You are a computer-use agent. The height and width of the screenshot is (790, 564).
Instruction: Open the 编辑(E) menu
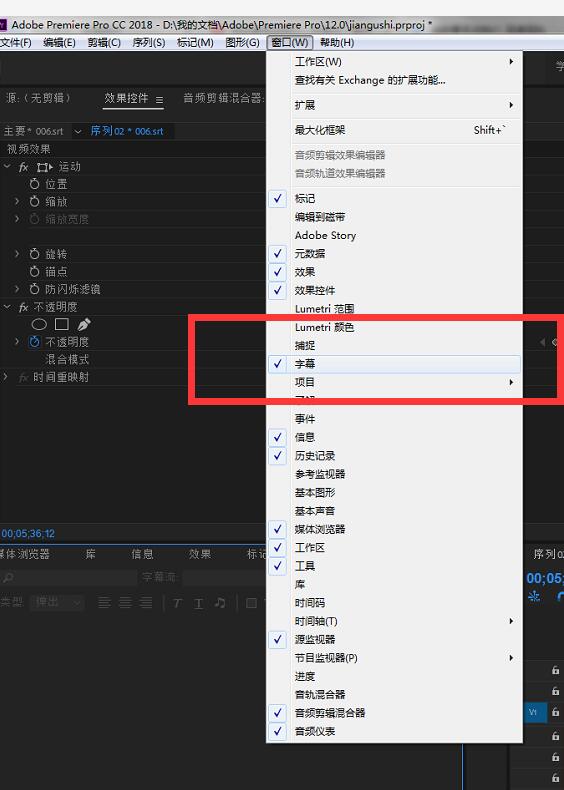pyautogui.click(x=59, y=43)
